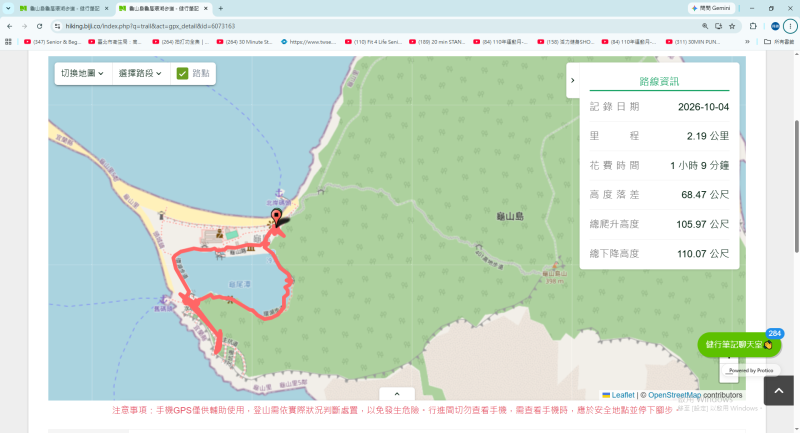Click the dark scroll-to-top button
The height and width of the screenshot is (433, 800).
tap(779, 391)
